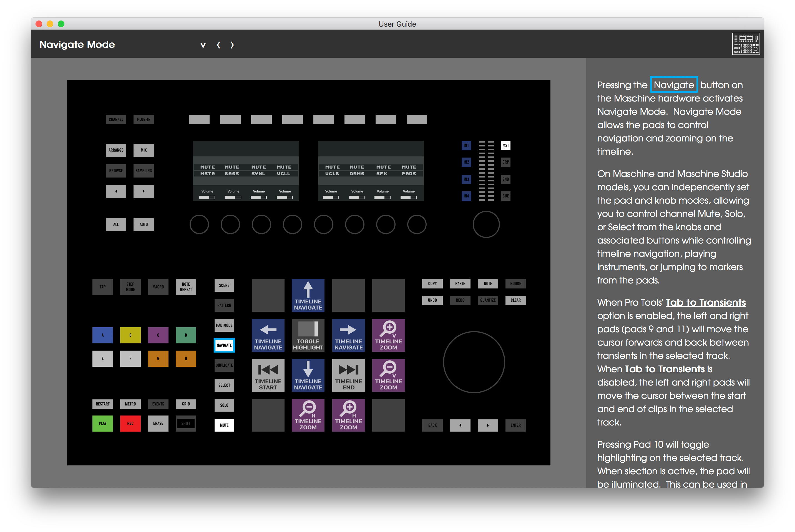Select the IN1 input button
Viewport: 795px width, 532px height.
[466, 146]
